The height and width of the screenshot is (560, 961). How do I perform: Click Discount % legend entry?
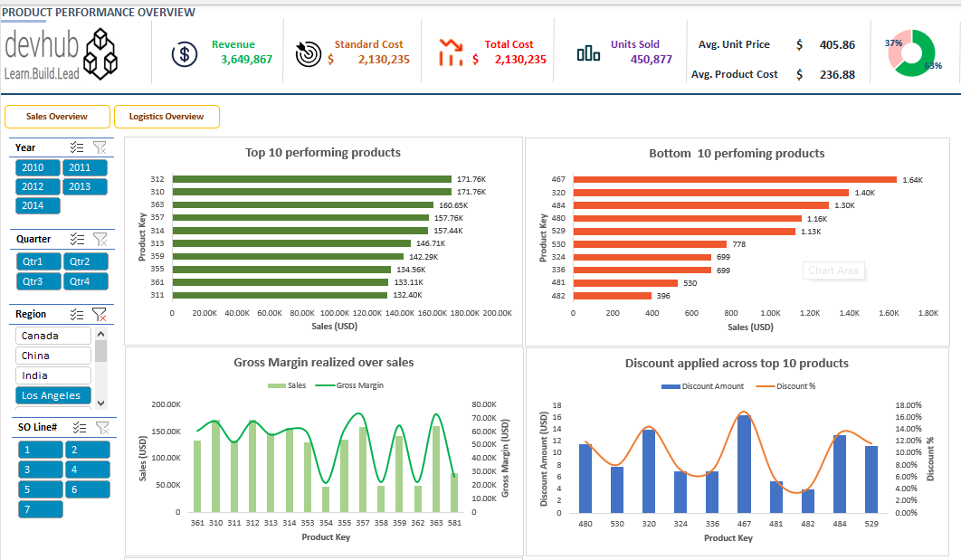[786, 386]
